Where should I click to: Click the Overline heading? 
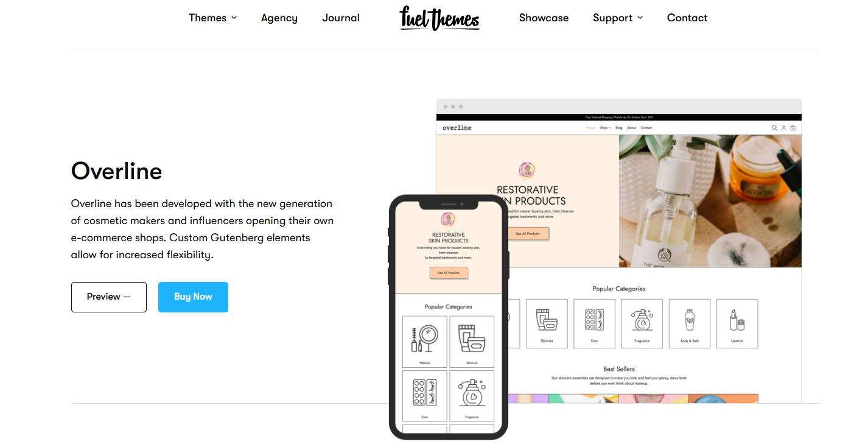pyautogui.click(x=117, y=171)
